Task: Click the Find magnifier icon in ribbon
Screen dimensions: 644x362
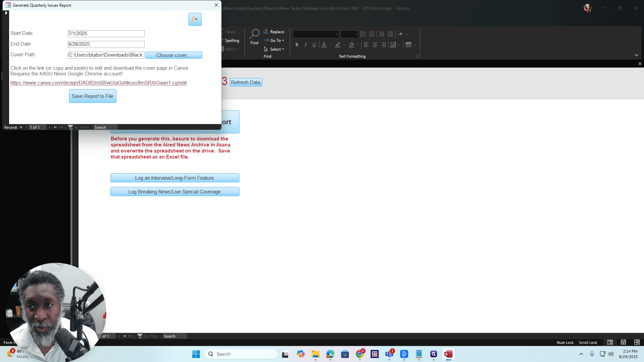Action: [255, 34]
